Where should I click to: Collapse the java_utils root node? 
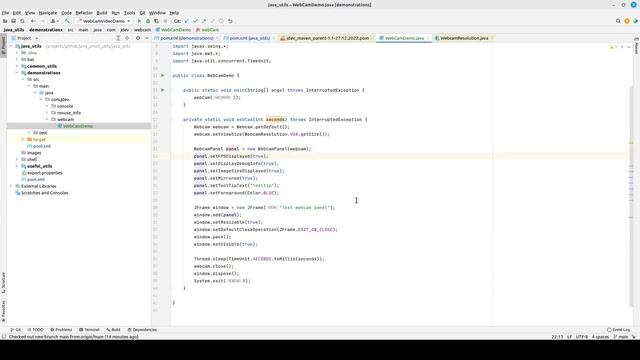(x=11, y=46)
